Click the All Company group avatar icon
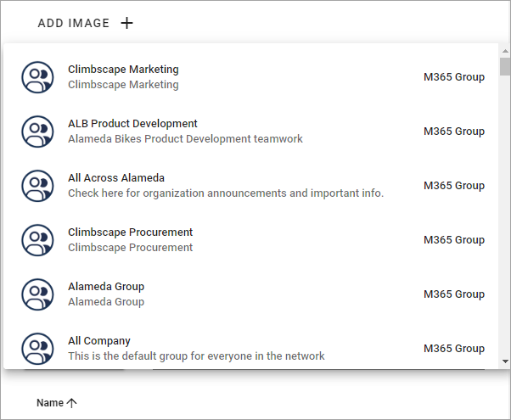The image size is (511, 420). tap(38, 349)
